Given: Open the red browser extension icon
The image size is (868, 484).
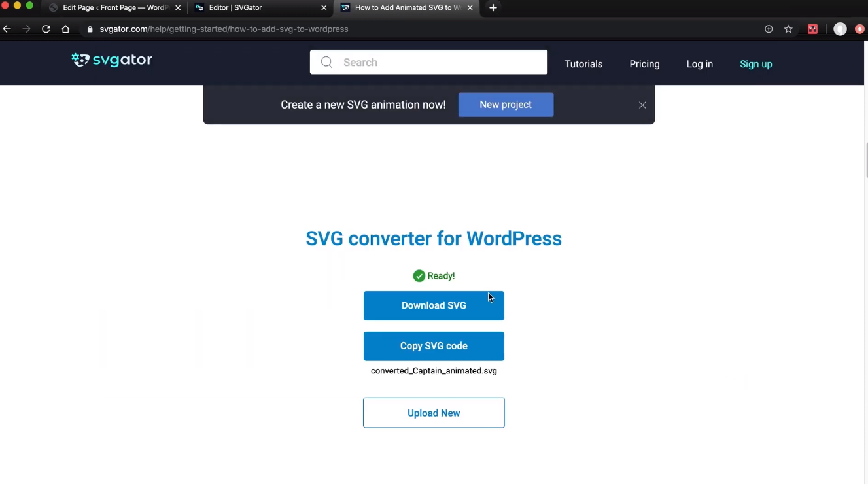Looking at the screenshot, I should coord(812,29).
